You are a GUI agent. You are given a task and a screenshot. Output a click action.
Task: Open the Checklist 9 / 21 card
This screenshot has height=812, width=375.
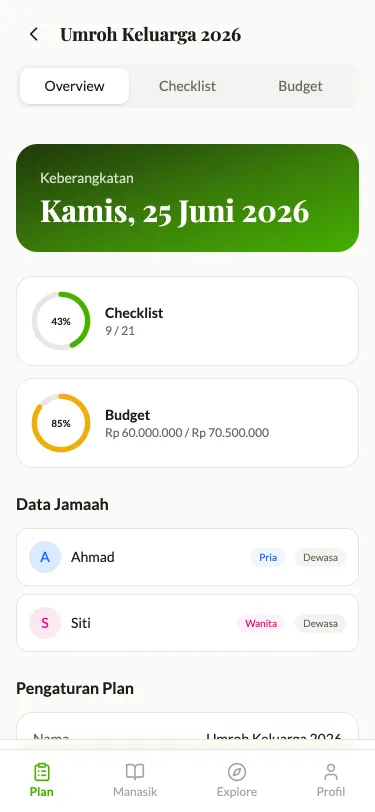188,321
